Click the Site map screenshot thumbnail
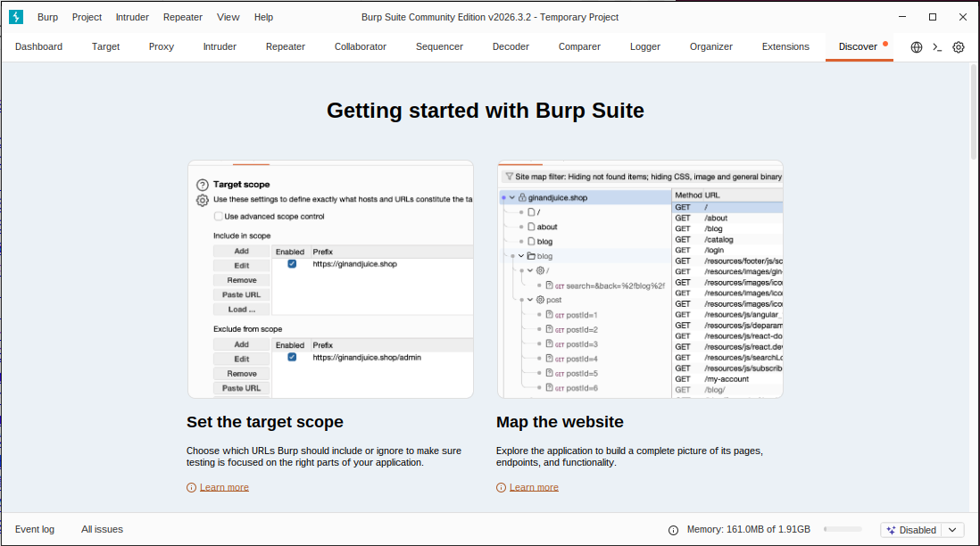The height and width of the screenshot is (546, 980). pos(640,279)
